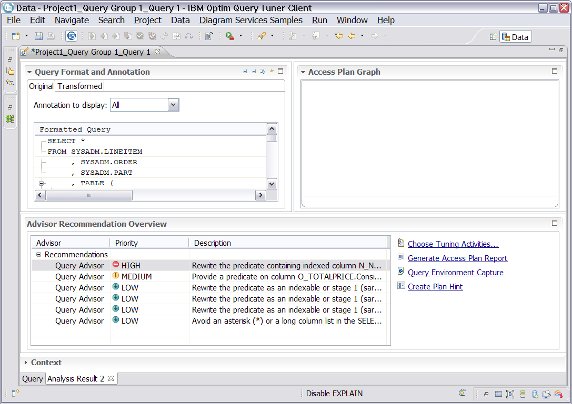Viewport: 572px width, 404px height.
Task: Click the green grid icon in left sidebar
Action: 10,119
